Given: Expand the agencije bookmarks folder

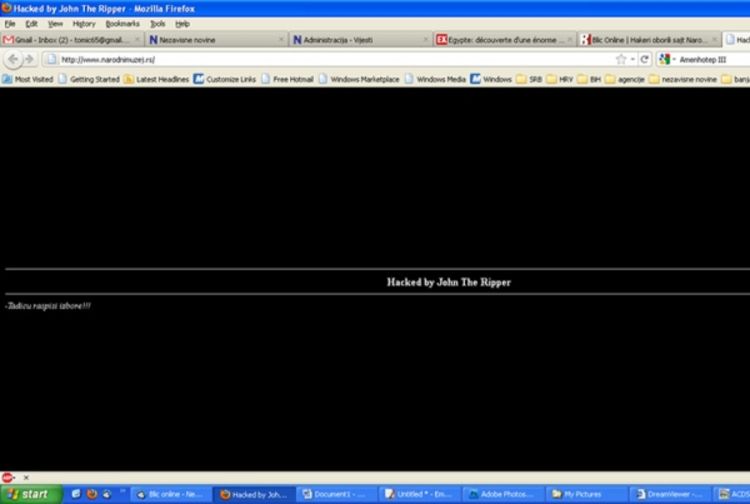Looking at the screenshot, I should click(x=625, y=79).
